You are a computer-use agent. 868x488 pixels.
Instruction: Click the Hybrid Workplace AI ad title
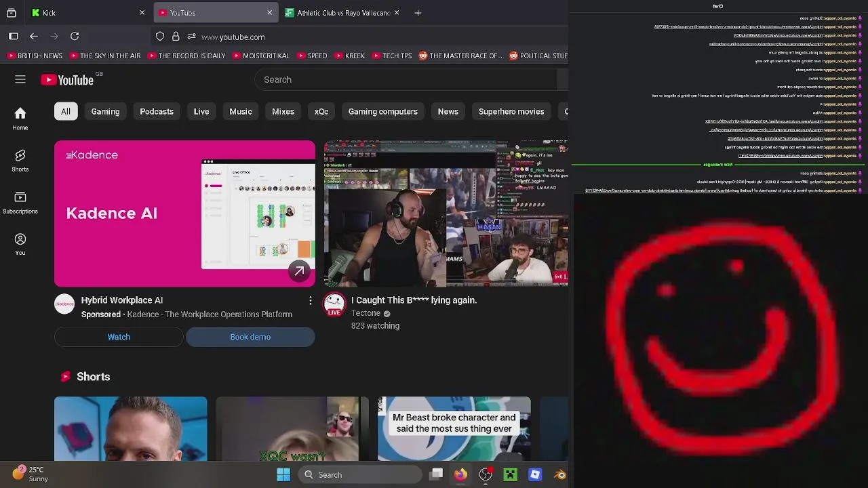click(122, 300)
